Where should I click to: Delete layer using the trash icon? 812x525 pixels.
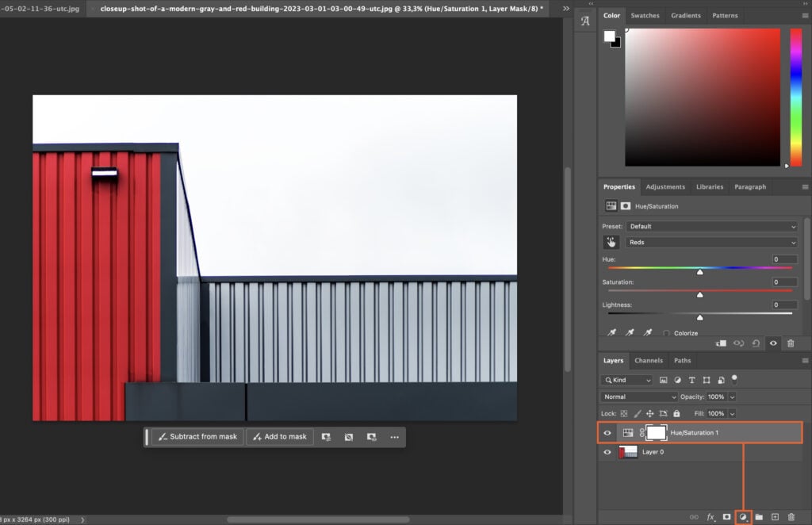pyautogui.click(x=791, y=516)
